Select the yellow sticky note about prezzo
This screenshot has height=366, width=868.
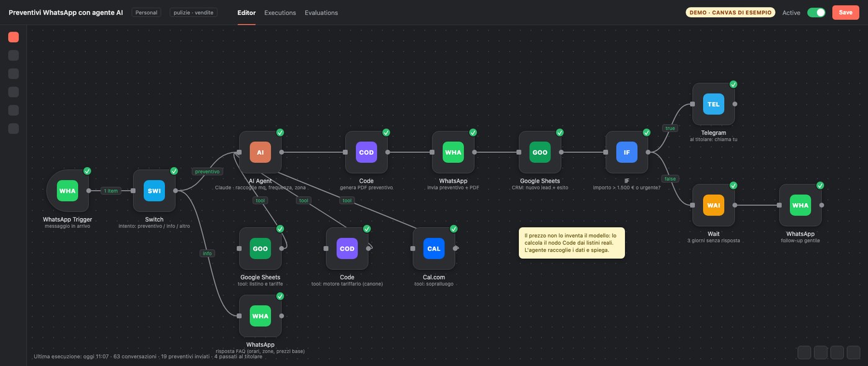pyautogui.click(x=572, y=243)
